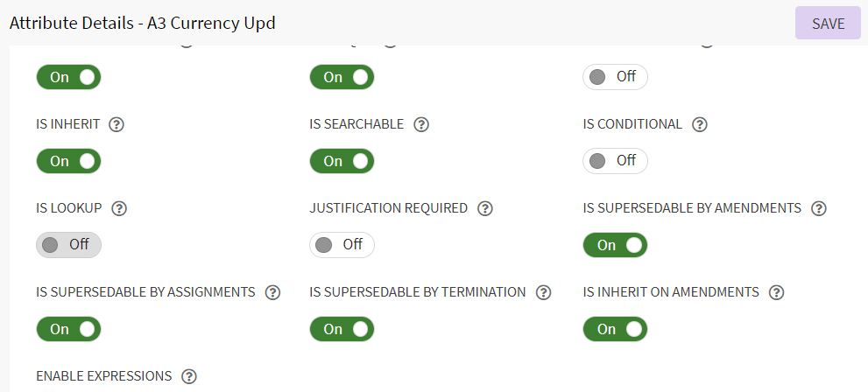
Task: Disable Is Supersedable By Assignments toggle
Action: coord(68,329)
